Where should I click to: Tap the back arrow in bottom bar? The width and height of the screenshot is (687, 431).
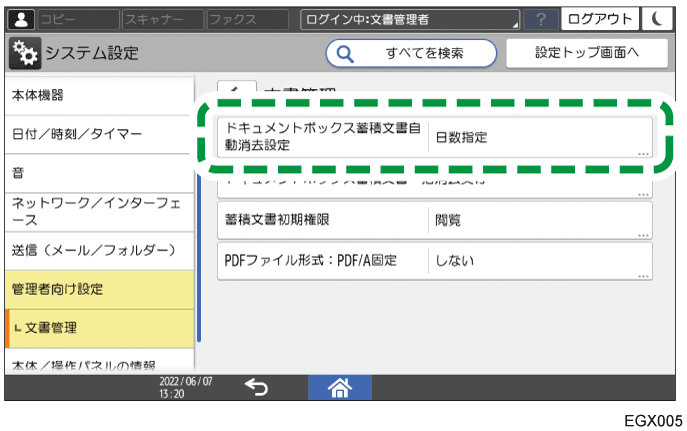tap(256, 387)
